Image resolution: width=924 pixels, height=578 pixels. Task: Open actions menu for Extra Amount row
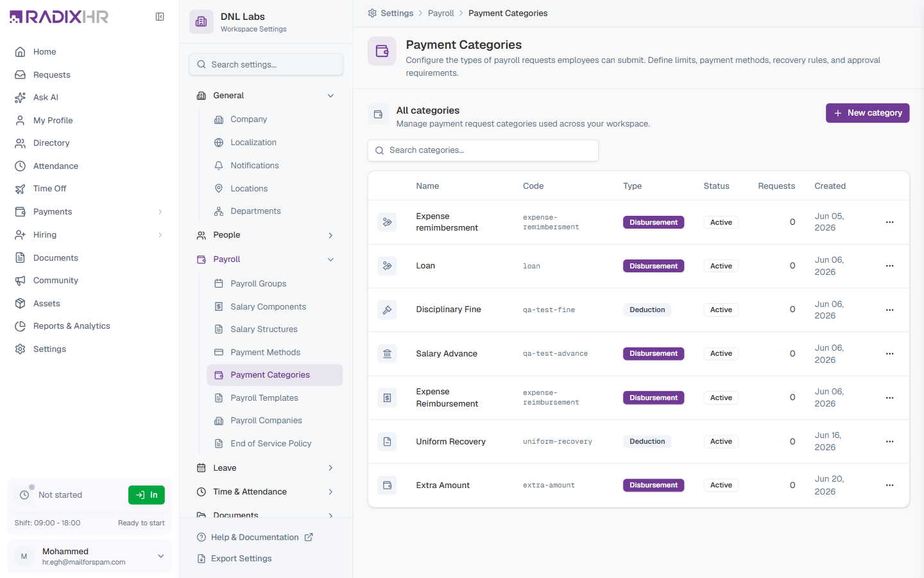tap(890, 486)
